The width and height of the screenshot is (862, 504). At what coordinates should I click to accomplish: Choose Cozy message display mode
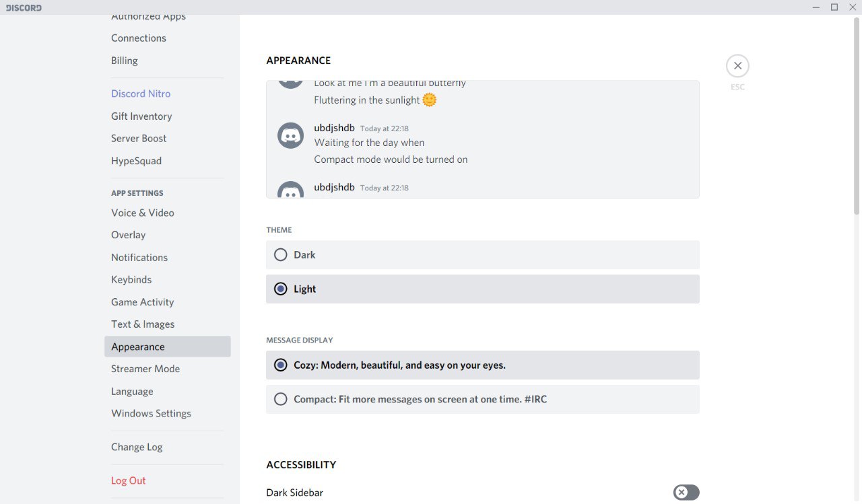tap(483, 365)
